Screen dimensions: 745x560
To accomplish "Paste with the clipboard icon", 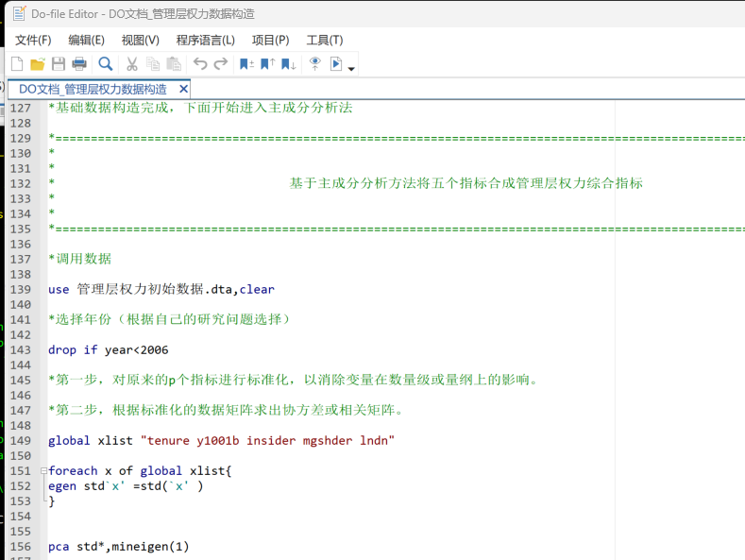I will click(174, 63).
